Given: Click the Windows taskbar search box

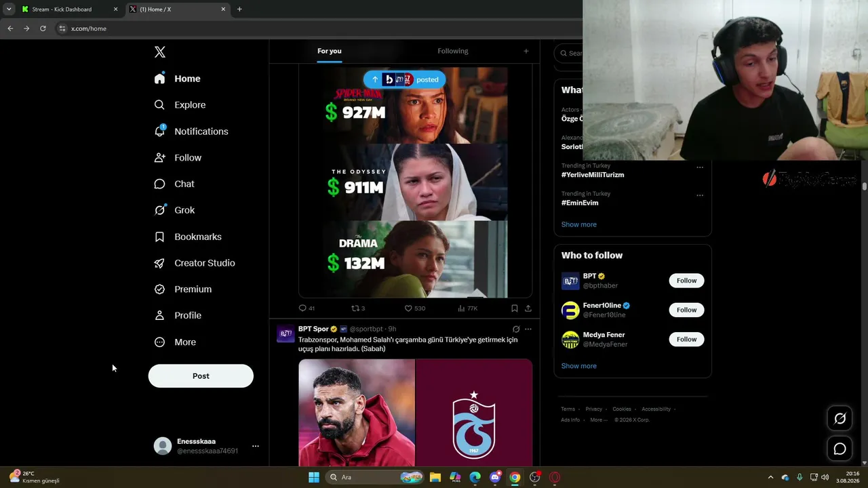Looking at the screenshot, I should tap(375, 477).
